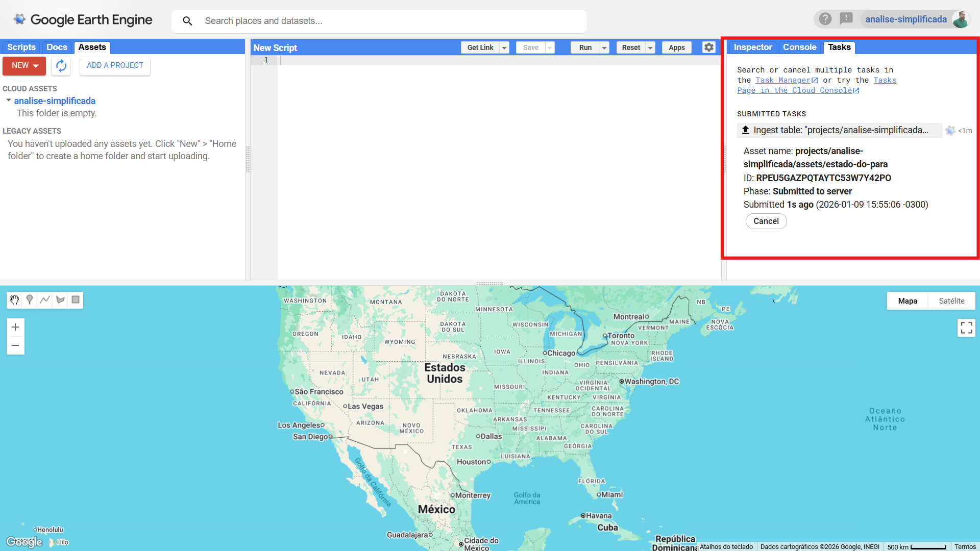Toggle fullscreen map view

pyautogui.click(x=966, y=328)
